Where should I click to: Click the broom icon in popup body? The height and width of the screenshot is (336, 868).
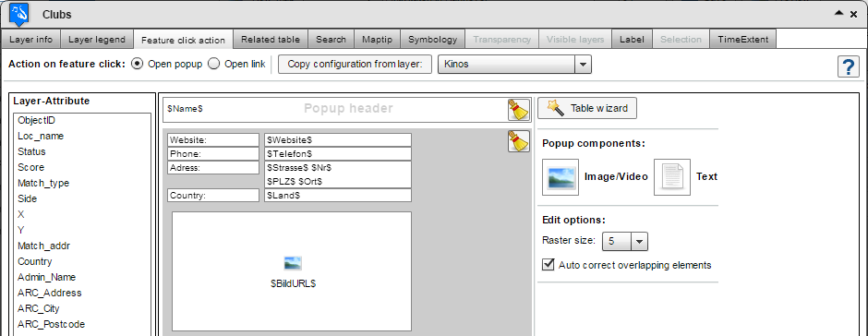point(519,141)
